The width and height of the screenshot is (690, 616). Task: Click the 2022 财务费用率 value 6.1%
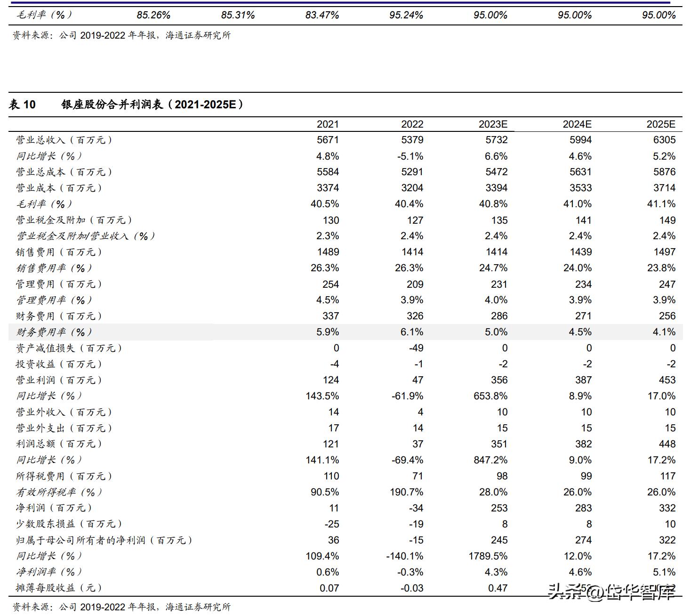412,332
